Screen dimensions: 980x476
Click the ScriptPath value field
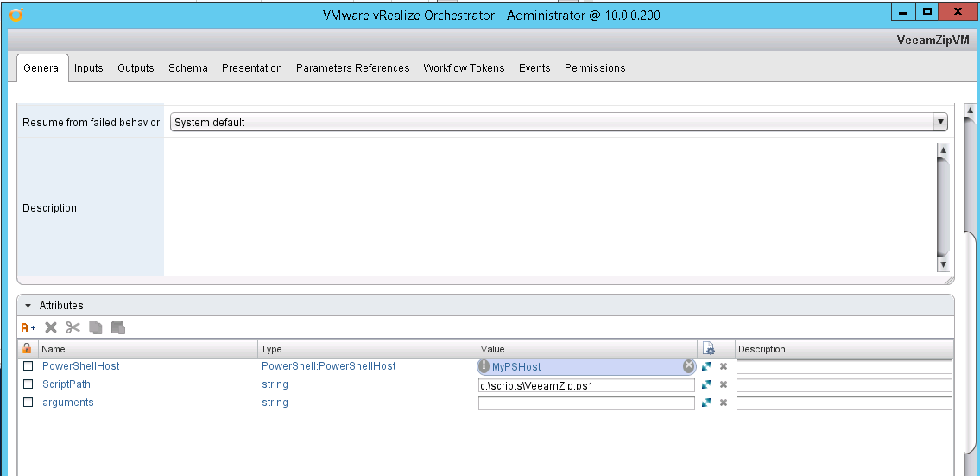(586, 384)
